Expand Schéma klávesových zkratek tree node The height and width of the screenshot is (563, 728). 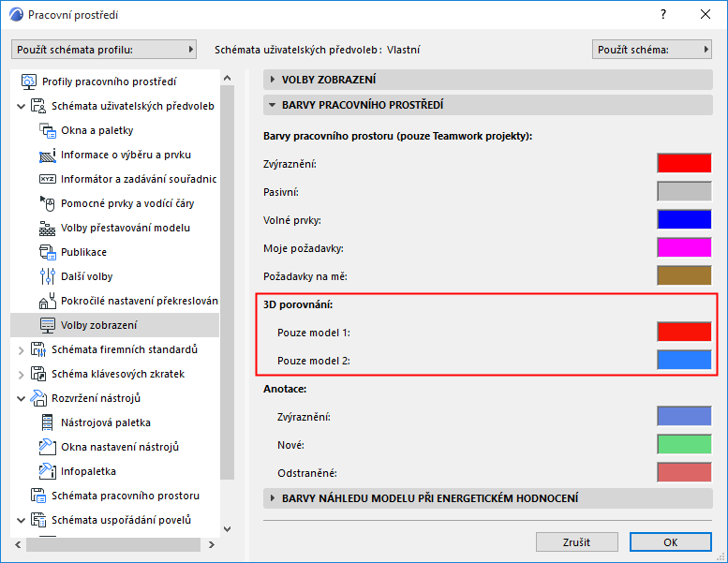[21, 375]
